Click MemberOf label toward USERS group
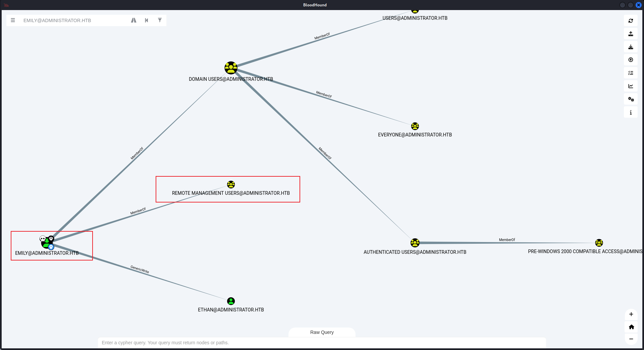This screenshot has height=350, width=644. [322, 36]
